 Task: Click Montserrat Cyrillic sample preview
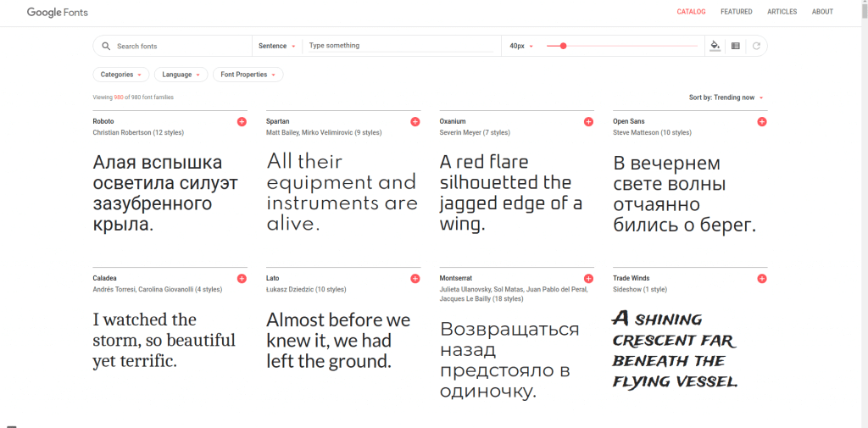[509, 360]
